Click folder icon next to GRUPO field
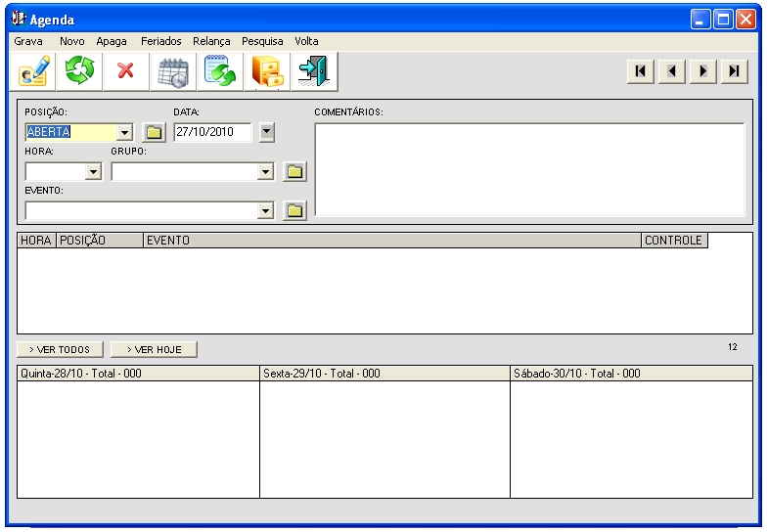Viewport: 768px width, 532px height. 294,171
